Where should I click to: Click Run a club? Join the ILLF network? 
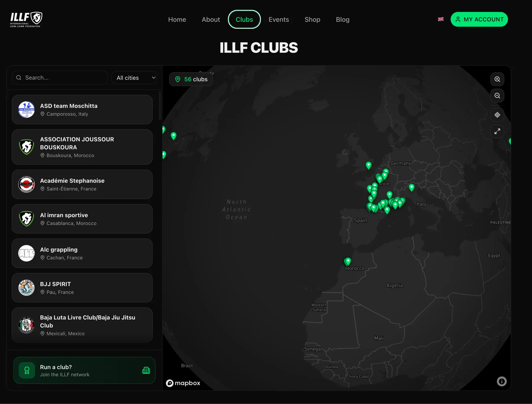coord(84,370)
